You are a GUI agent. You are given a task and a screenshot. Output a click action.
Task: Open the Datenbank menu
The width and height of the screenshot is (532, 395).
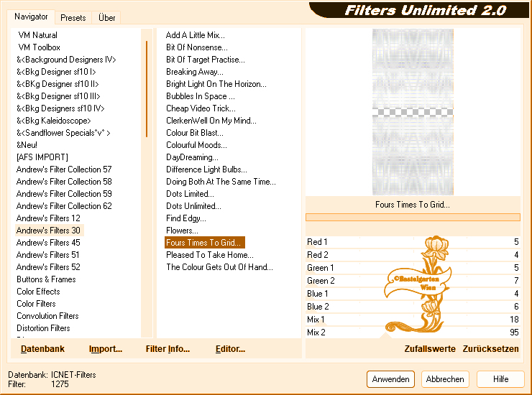click(x=42, y=348)
